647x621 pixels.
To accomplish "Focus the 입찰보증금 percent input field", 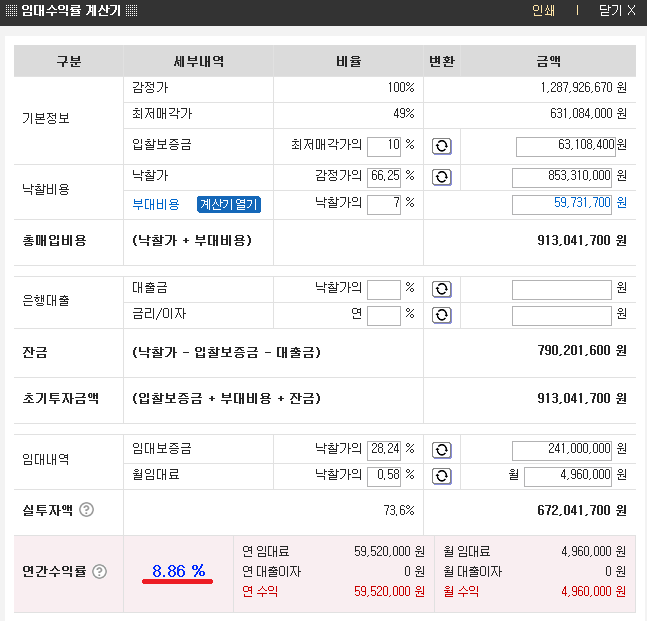I will (x=384, y=146).
